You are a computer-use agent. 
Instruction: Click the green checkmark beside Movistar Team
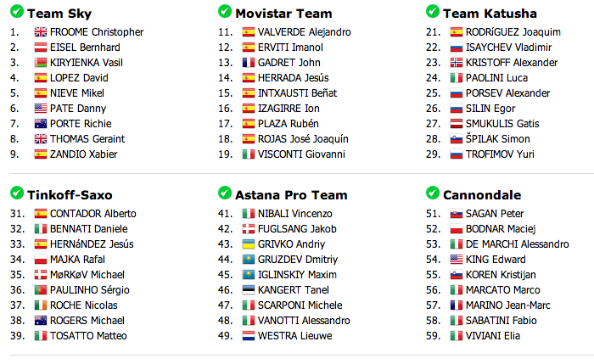pyautogui.click(x=225, y=11)
